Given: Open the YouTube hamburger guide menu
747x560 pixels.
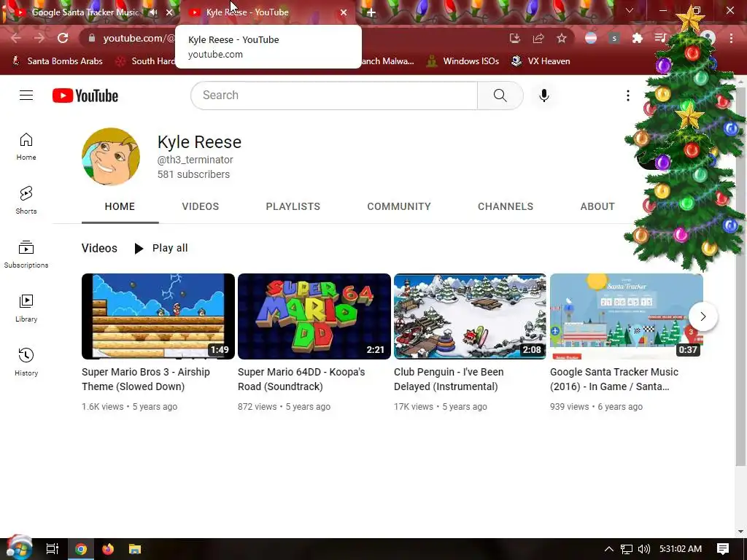Looking at the screenshot, I should tap(26, 96).
